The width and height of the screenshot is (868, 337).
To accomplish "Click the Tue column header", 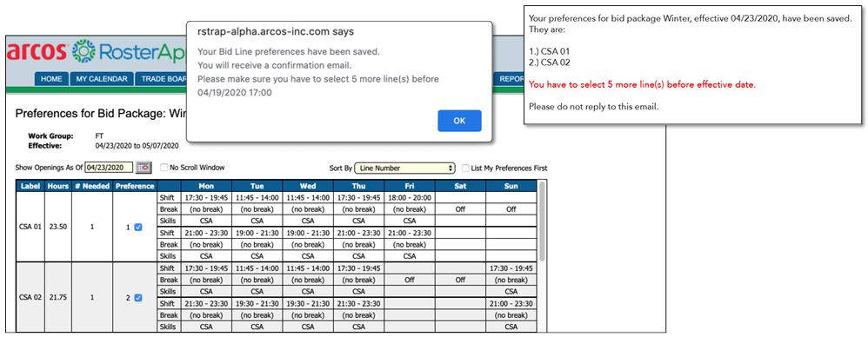I will click(x=257, y=186).
